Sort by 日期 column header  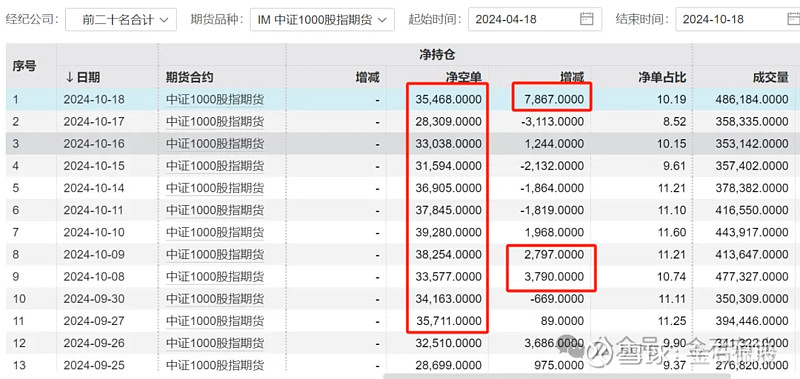point(83,77)
